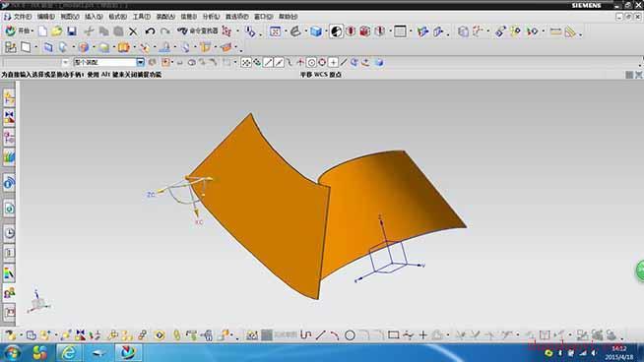Viewport: 644px width, 362px height.
Task: Toggle the shaded-with-edges rendering style button
Action: coord(316,31)
